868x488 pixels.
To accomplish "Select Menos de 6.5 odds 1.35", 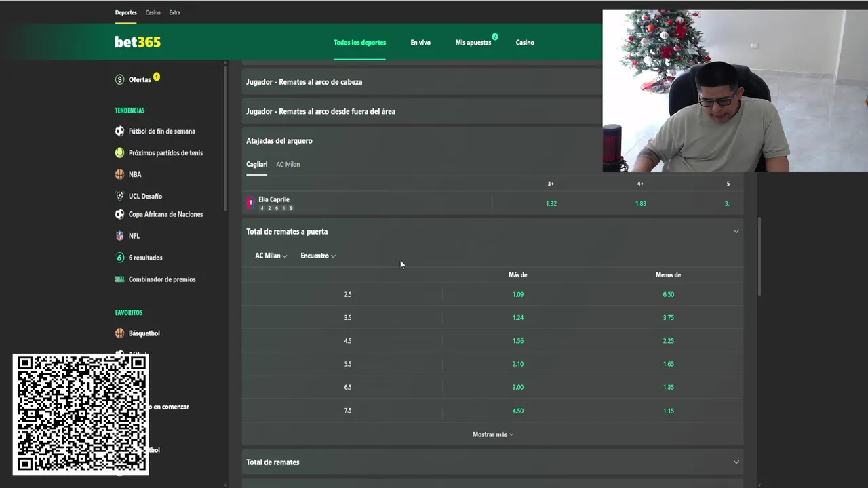I will pos(669,387).
